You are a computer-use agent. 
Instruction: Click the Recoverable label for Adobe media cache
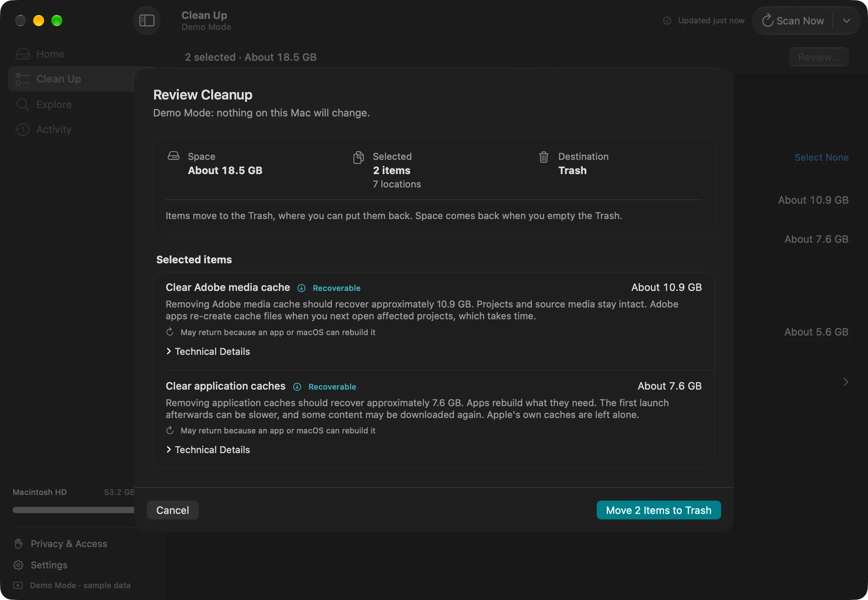coord(337,288)
